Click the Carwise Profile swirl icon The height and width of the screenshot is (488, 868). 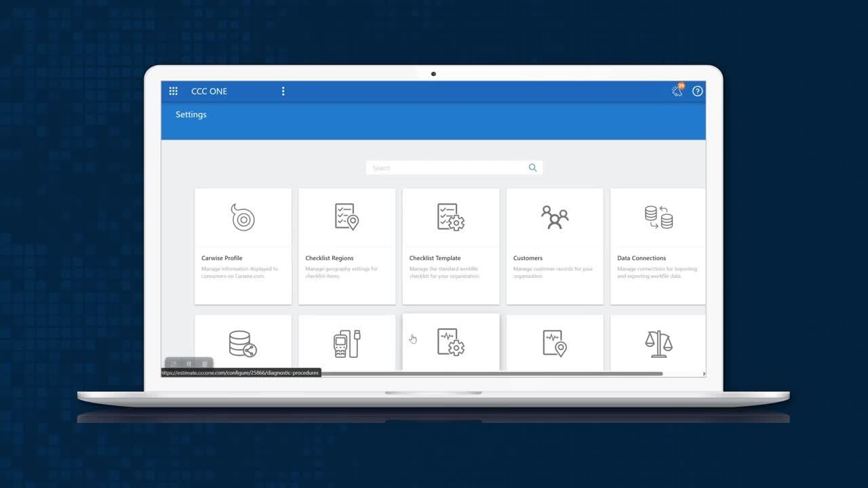[243, 217]
